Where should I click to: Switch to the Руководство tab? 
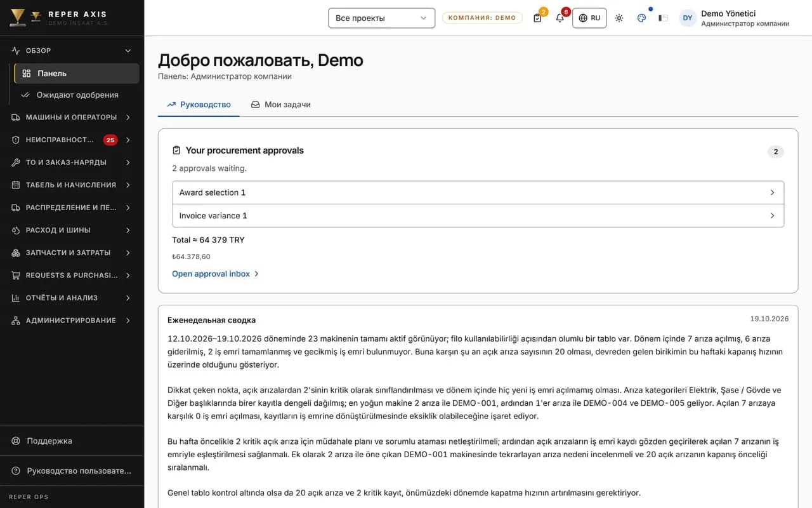[199, 105]
